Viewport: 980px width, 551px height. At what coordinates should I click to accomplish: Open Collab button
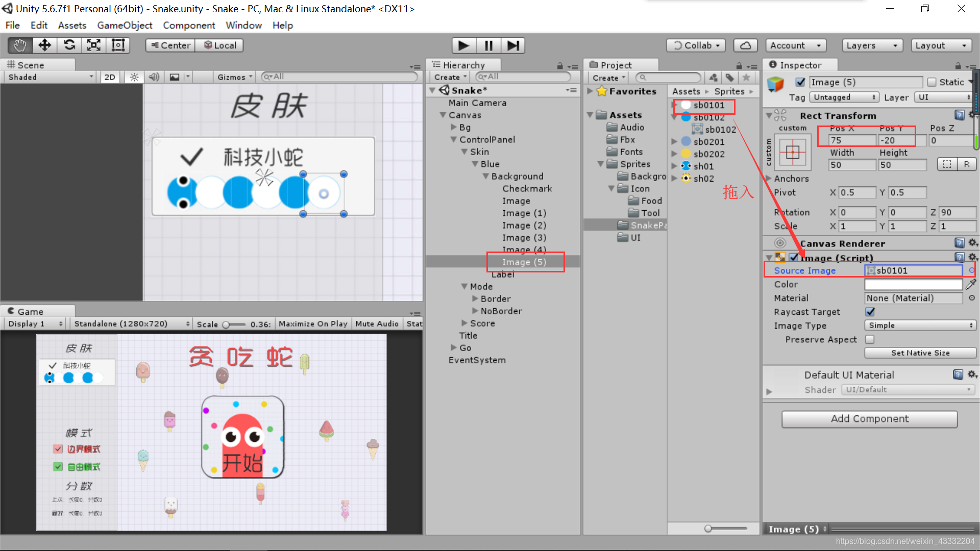[696, 45]
